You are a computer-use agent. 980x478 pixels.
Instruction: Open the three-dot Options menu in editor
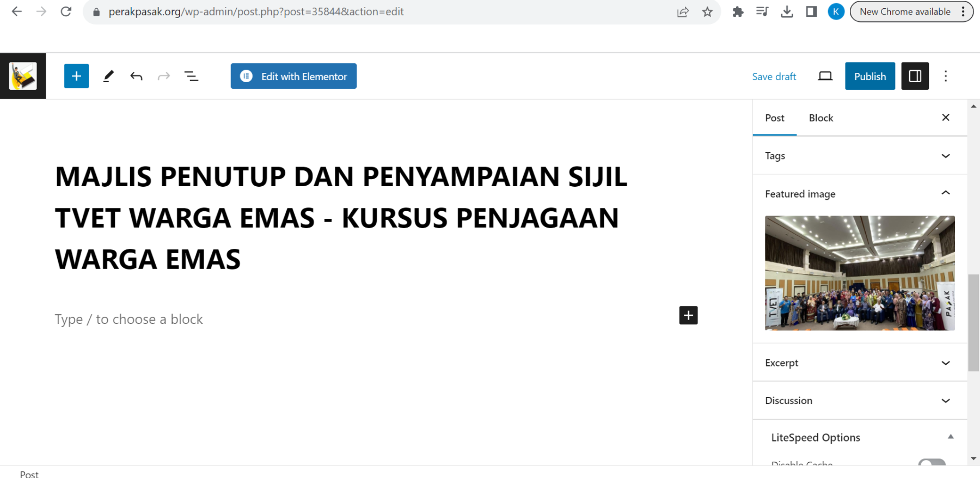(x=946, y=76)
